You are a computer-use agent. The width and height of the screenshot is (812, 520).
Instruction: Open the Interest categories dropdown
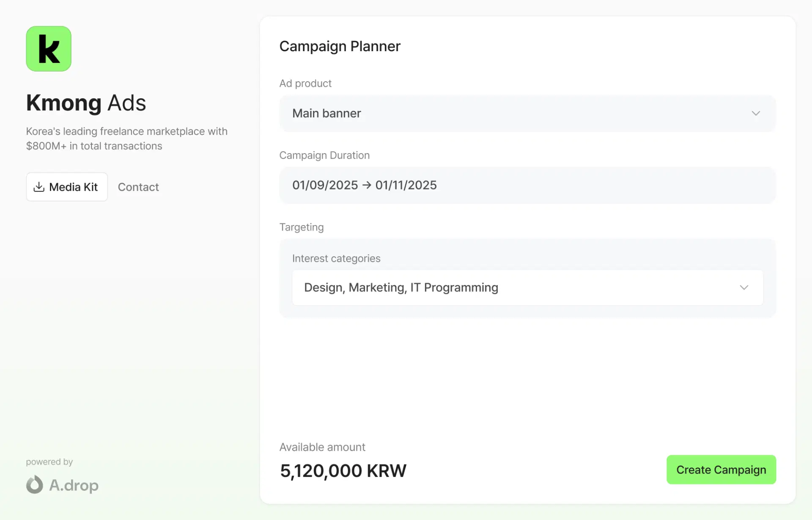point(527,288)
